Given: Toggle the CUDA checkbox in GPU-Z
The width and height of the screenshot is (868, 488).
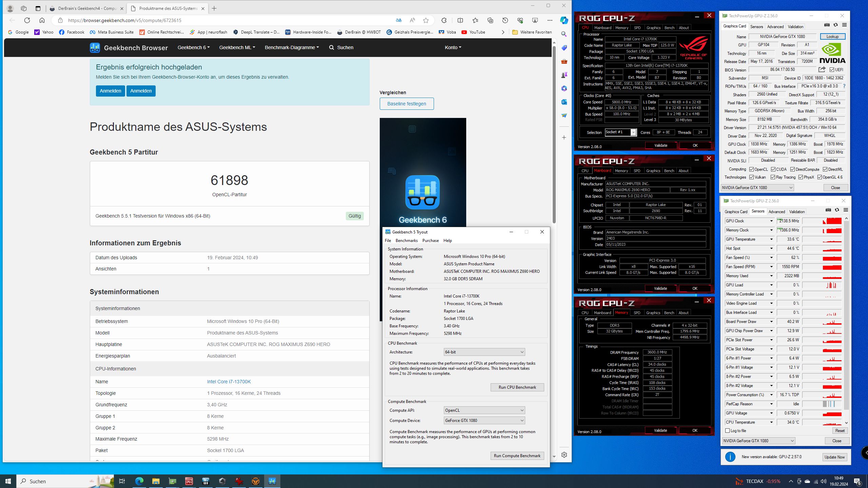Looking at the screenshot, I should [x=773, y=169].
